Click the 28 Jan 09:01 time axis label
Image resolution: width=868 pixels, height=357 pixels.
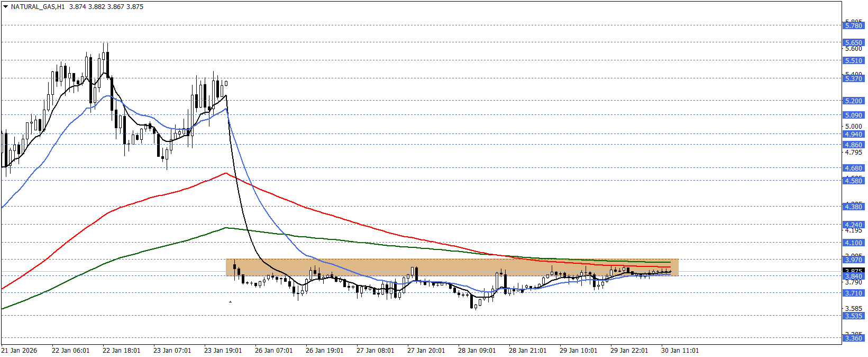coord(477,351)
